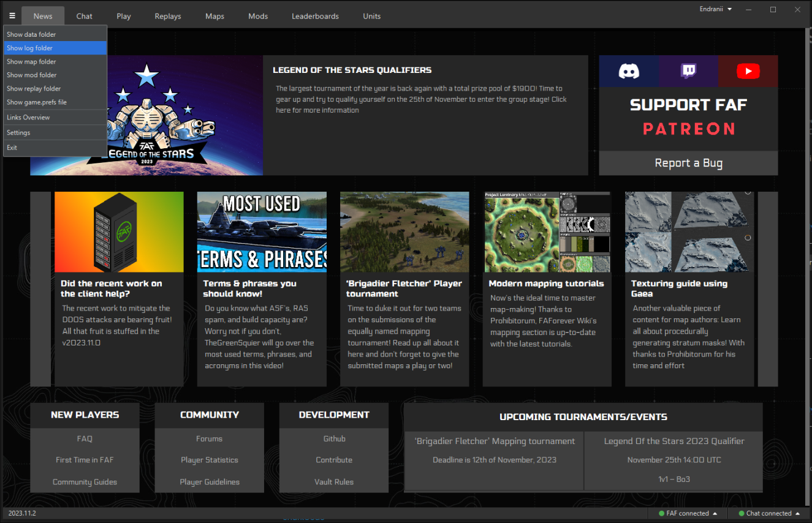Open the Player Statistics link
The width and height of the screenshot is (812, 523).
click(x=210, y=460)
